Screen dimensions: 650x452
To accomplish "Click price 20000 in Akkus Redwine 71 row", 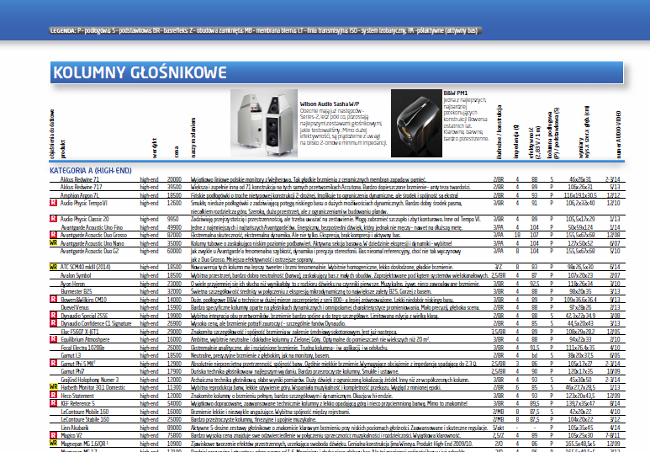I will 175,180.
